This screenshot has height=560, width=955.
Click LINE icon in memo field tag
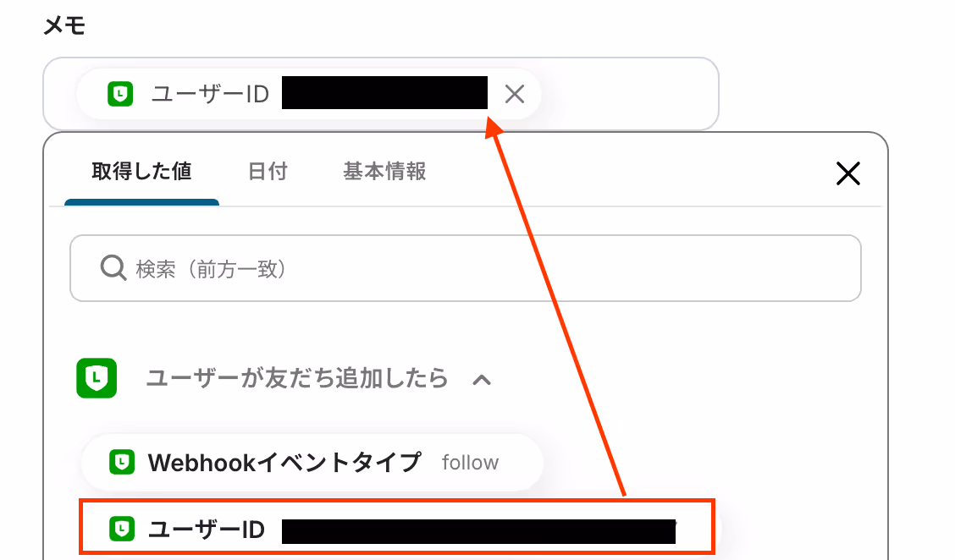point(120,95)
